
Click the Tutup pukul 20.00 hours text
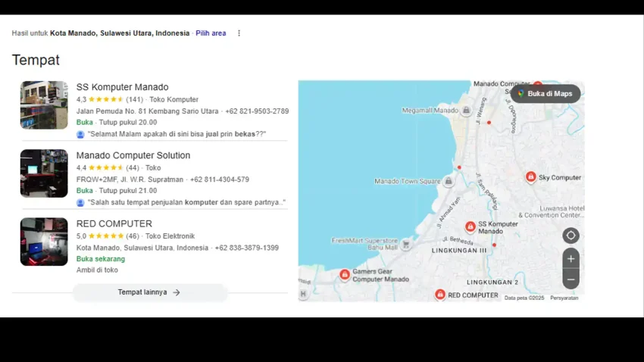pos(128,123)
